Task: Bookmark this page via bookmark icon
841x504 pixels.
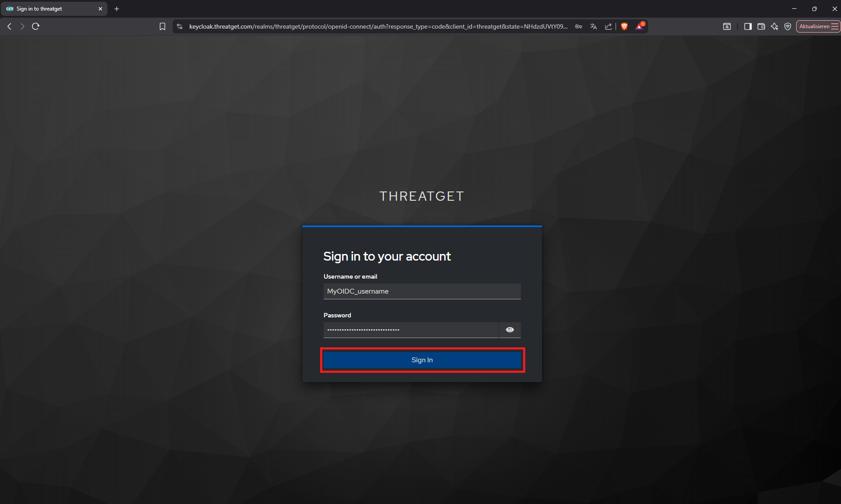Action: pos(162,26)
